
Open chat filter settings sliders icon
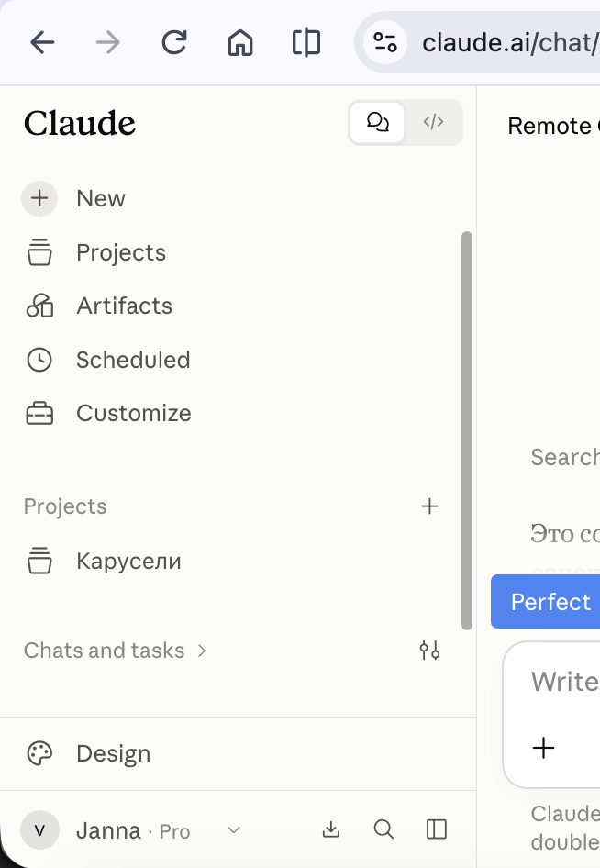coord(429,651)
